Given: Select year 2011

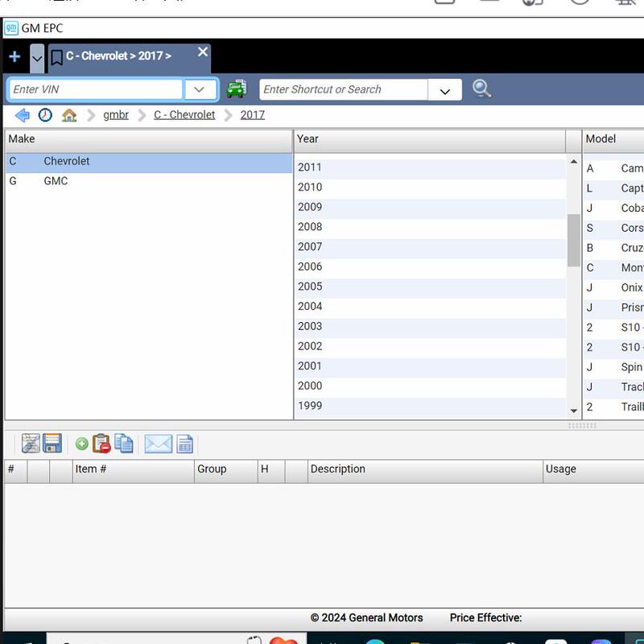Looking at the screenshot, I should click(x=431, y=167).
